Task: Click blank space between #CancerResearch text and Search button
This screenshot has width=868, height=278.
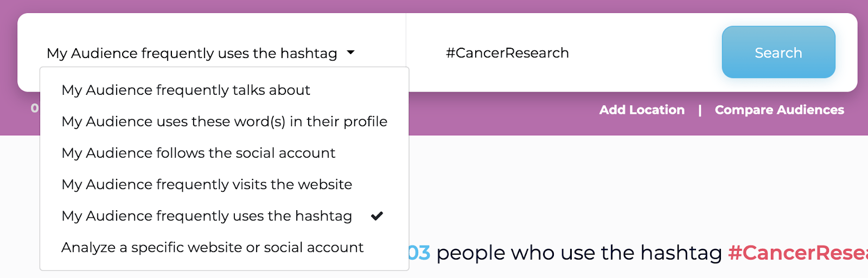Action: (x=646, y=53)
